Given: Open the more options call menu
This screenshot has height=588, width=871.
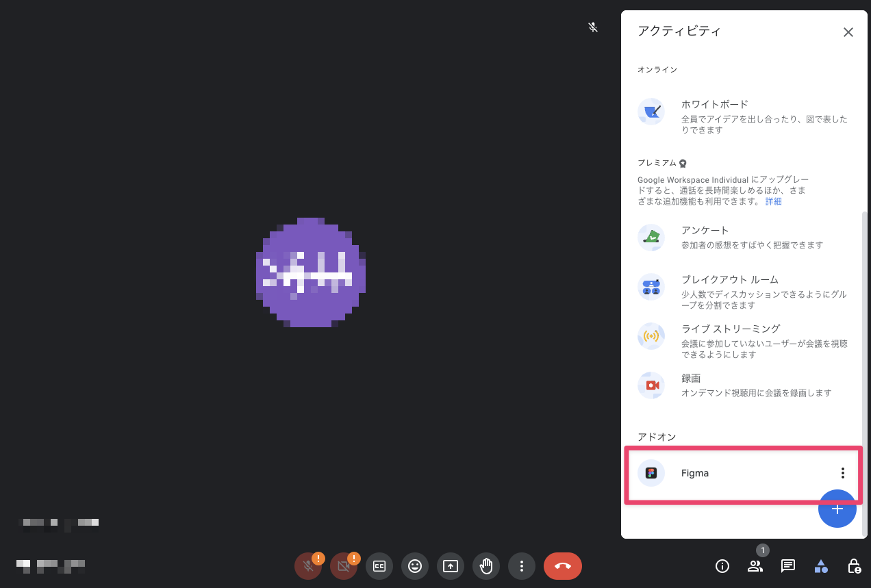Looking at the screenshot, I should [522, 566].
